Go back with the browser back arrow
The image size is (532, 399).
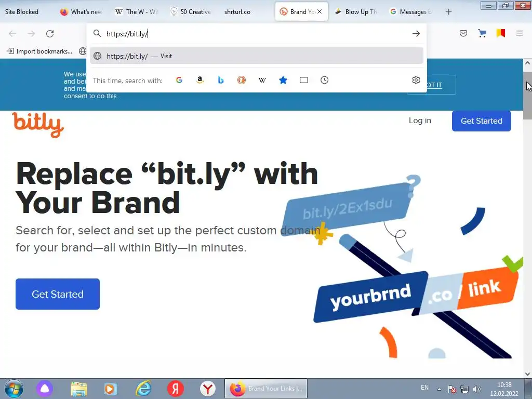(x=12, y=34)
